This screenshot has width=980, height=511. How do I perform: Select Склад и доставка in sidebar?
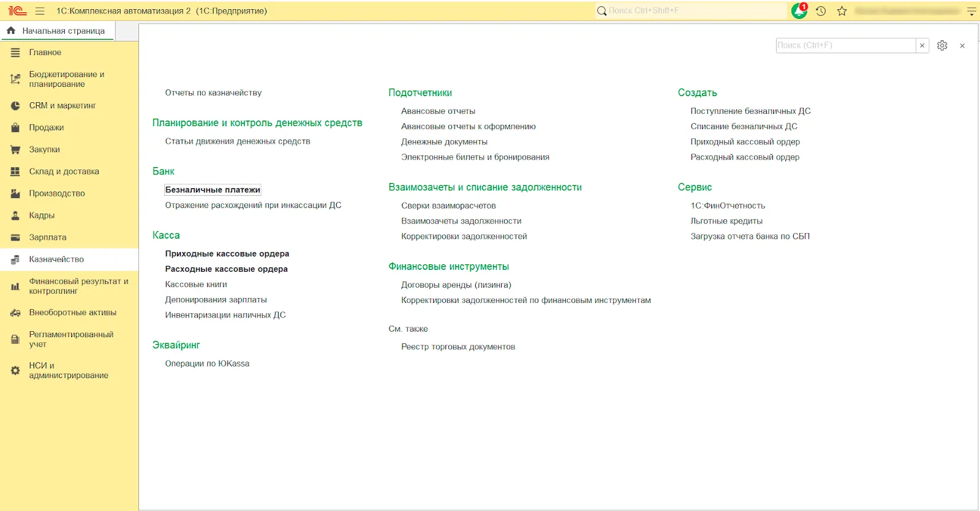click(x=64, y=171)
